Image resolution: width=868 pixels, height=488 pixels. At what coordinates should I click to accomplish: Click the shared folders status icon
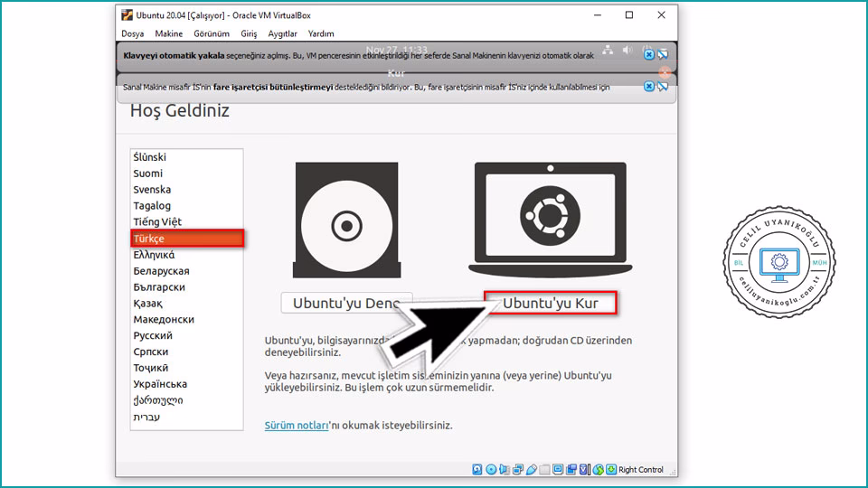coord(544,469)
